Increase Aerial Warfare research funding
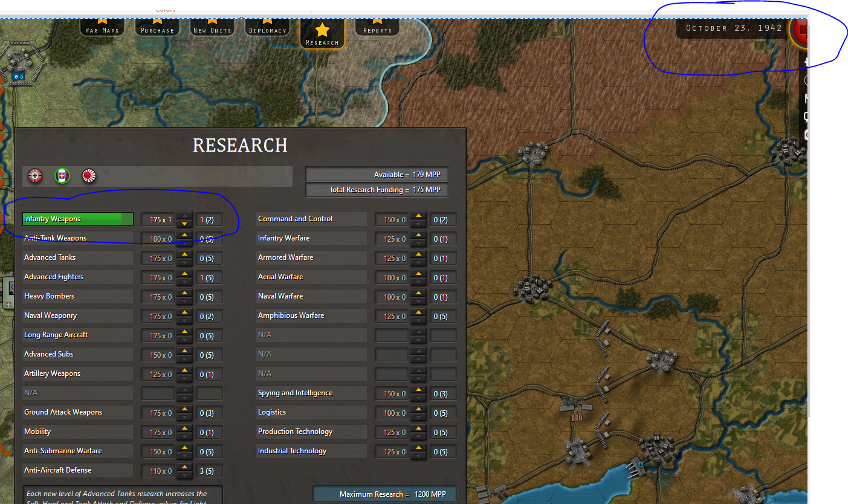The image size is (848, 504). click(x=419, y=273)
